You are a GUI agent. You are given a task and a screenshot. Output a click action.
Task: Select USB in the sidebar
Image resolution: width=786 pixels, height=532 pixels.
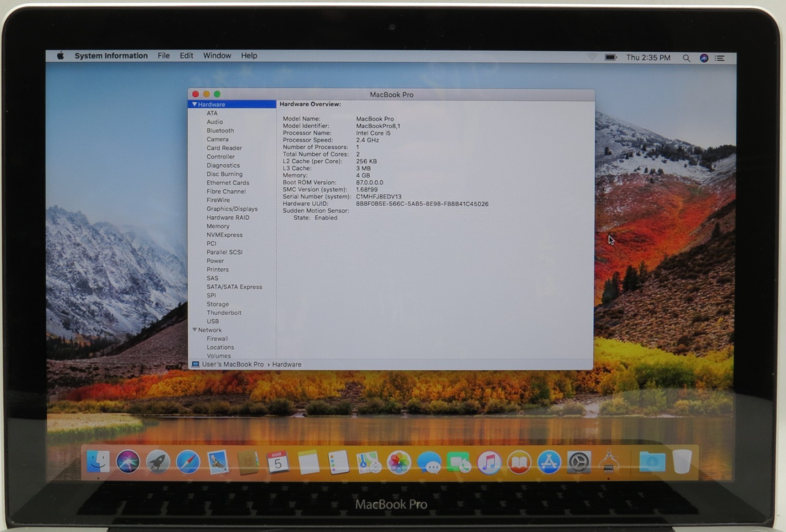213,321
